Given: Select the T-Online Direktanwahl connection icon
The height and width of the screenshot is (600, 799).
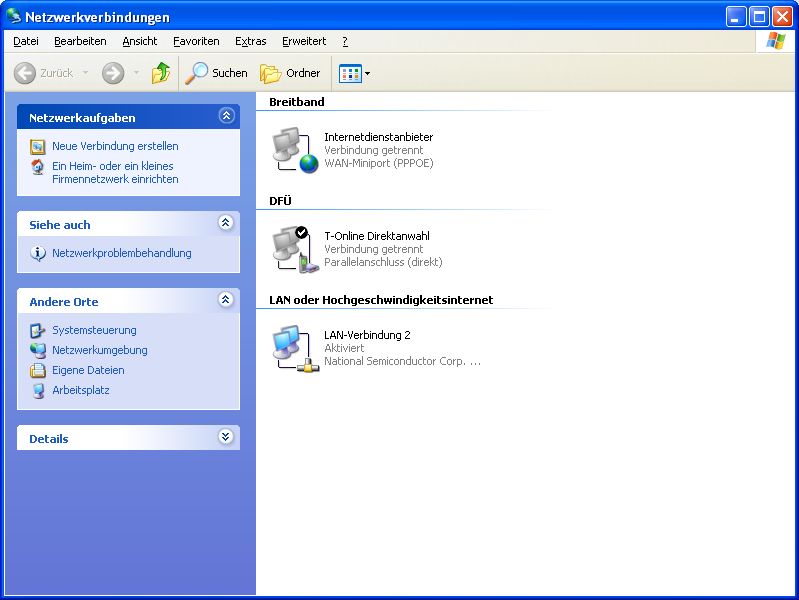Looking at the screenshot, I should click(295, 249).
